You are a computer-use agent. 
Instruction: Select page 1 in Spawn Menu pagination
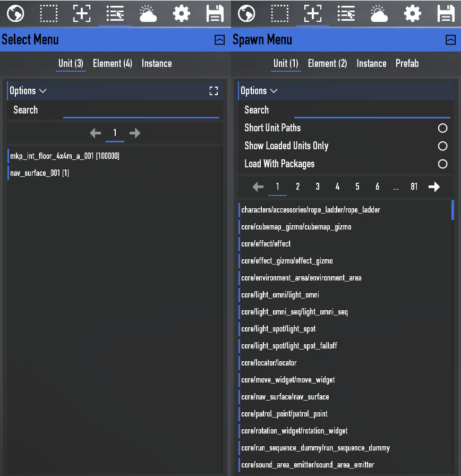[x=277, y=186]
